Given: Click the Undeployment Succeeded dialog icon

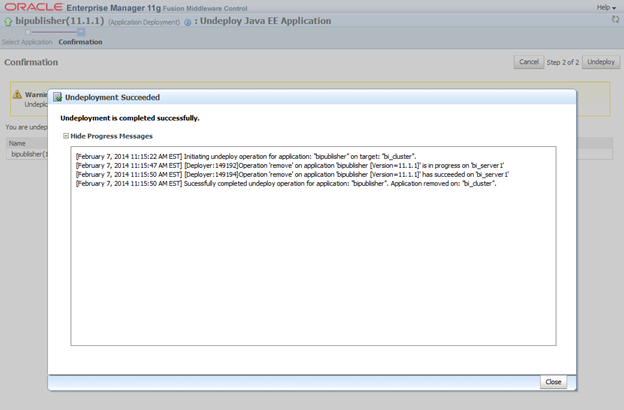Looking at the screenshot, I should click(x=58, y=97).
